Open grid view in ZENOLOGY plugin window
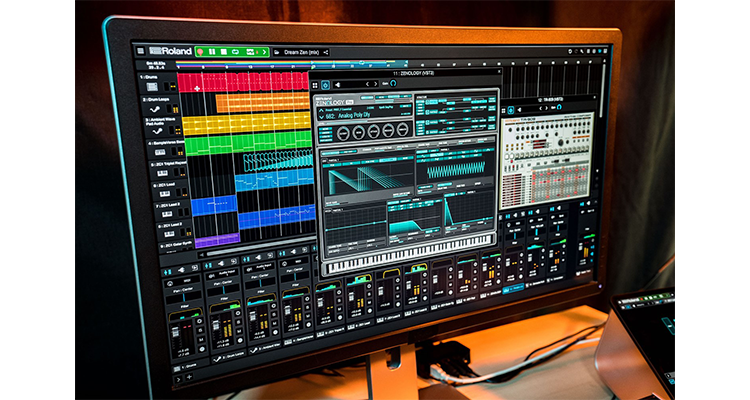 (315, 85)
